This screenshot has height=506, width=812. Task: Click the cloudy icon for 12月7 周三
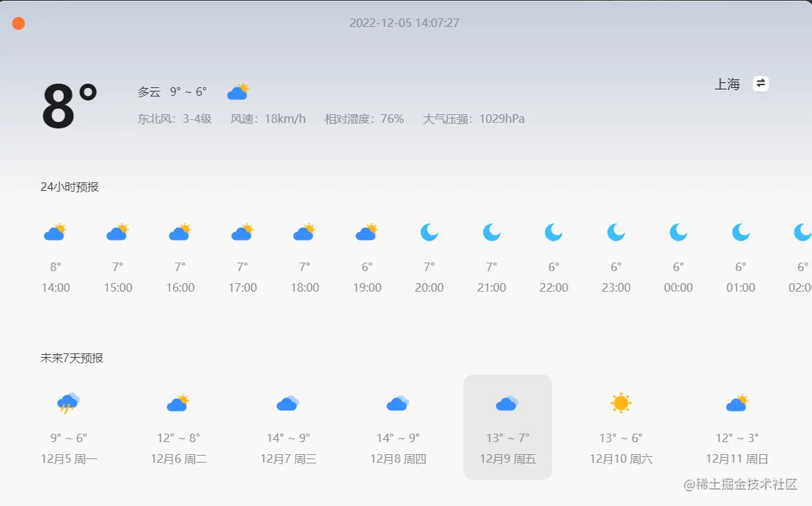pyautogui.click(x=288, y=403)
